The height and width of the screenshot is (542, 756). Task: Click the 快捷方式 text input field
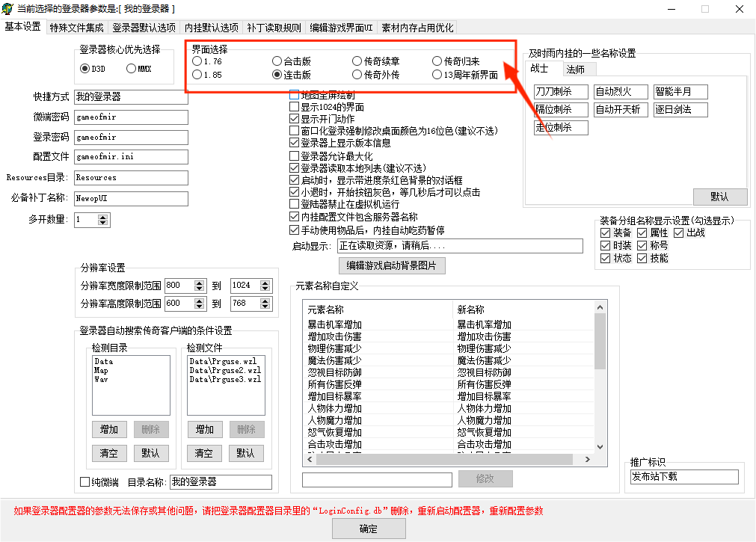(x=131, y=97)
